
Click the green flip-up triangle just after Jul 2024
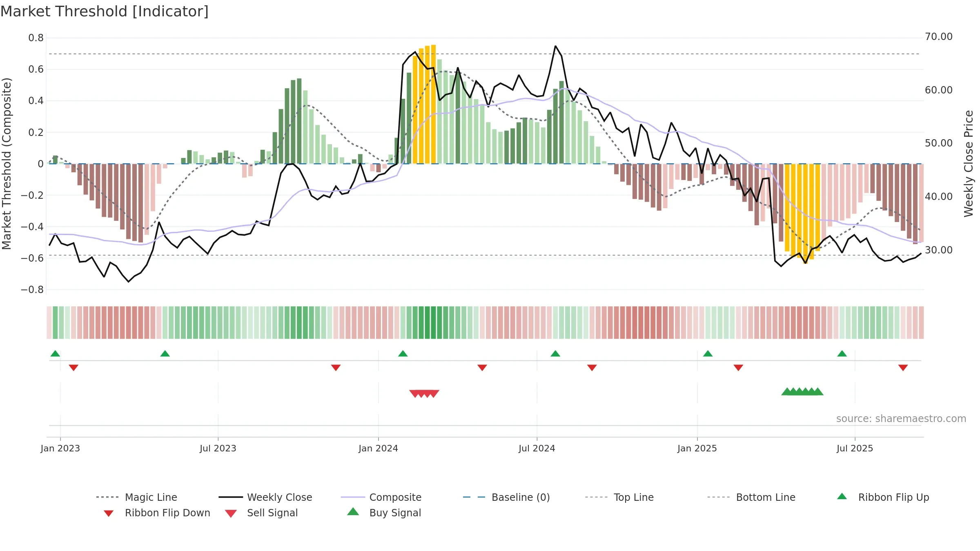pyautogui.click(x=555, y=353)
